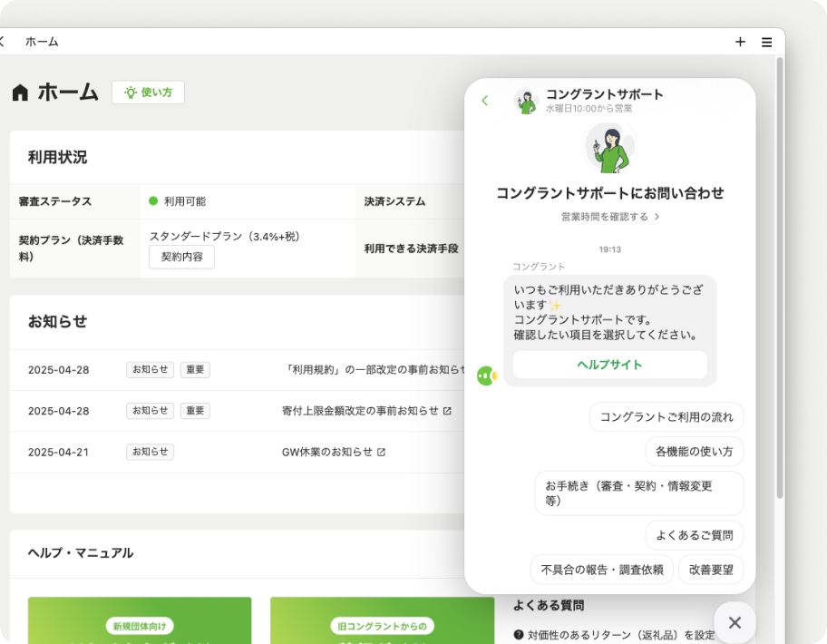Click the 重要 tag on 寄付上限金額改定 row
The image size is (827, 644).
(195, 411)
